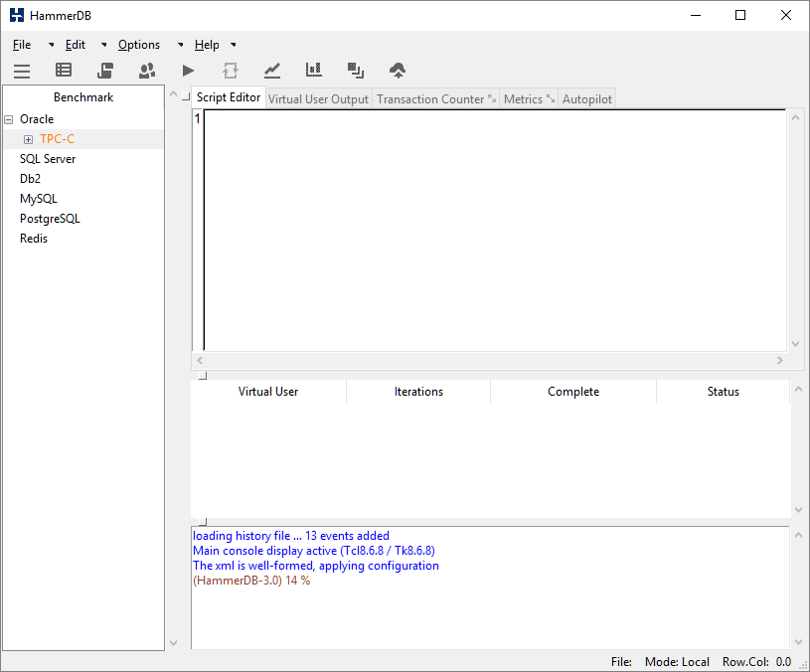Click line number 1 in script editor

198,119
